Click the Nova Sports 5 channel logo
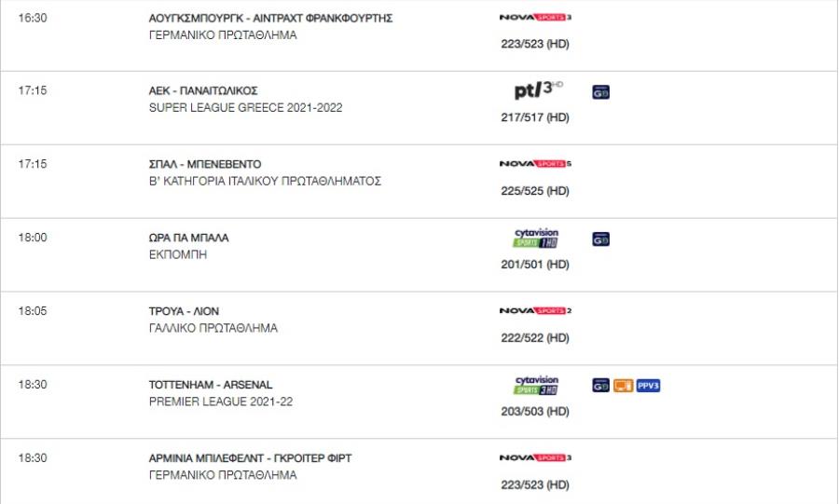This screenshot has width=839, height=504. pos(535,164)
